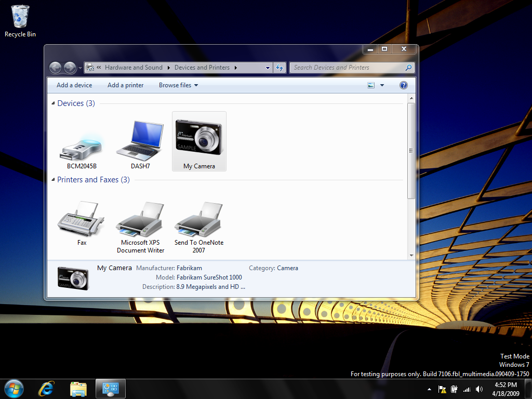The width and height of the screenshot is (532, 399).
Task: Click the vertical scrollbar down arrow
Action: [x=411, y=255]
